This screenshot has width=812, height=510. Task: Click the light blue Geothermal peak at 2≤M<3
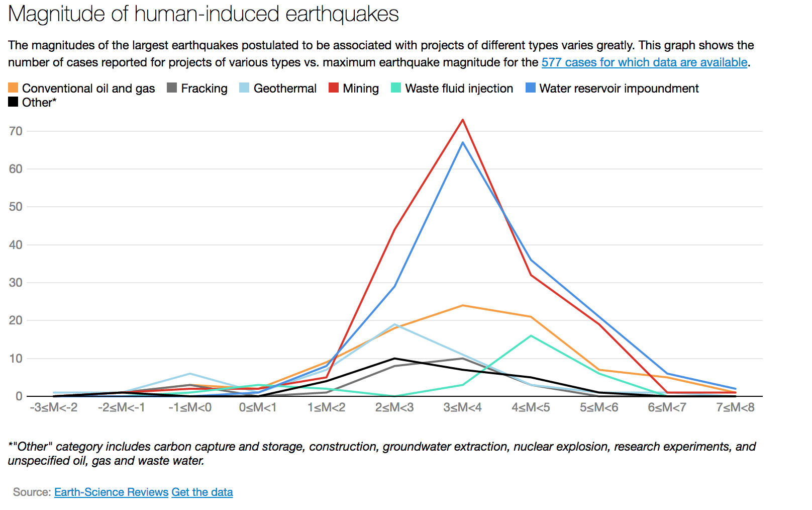pyautogui.click(x=394, y=324)
